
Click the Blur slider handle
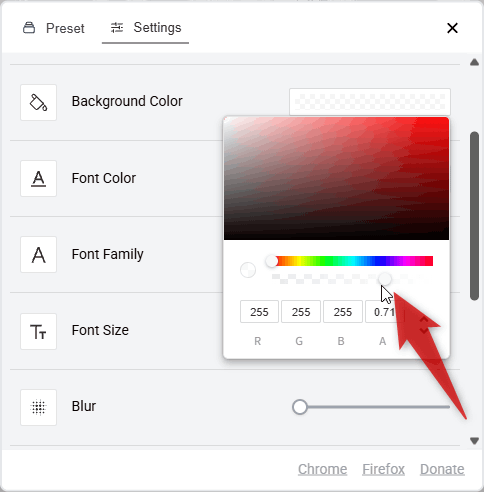click(x=300, y=407)
